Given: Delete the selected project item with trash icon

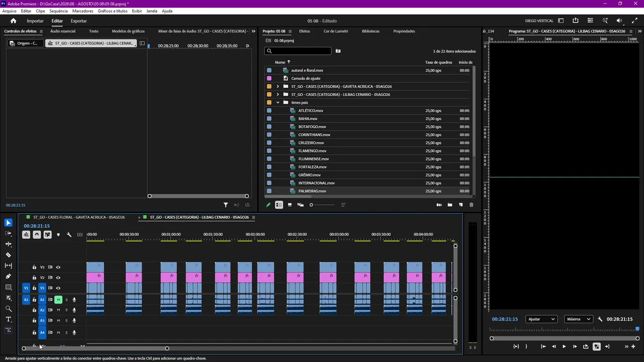Looking at the screenshot, I should coord(471,205).
